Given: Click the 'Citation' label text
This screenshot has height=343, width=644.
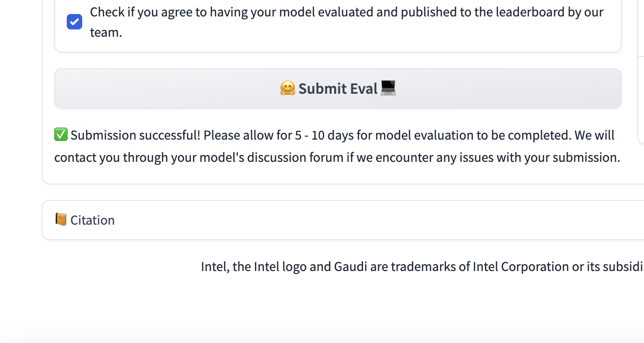Looking at the screenshot, I should tap(92, 220).
